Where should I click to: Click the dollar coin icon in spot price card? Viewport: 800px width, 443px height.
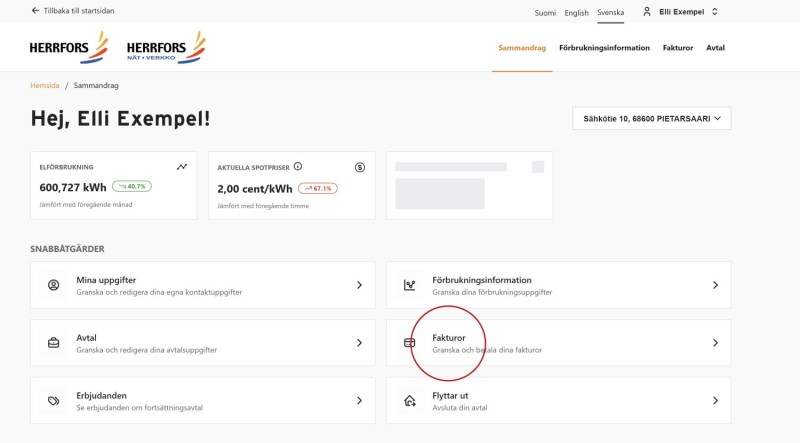[x=360, y=167]
